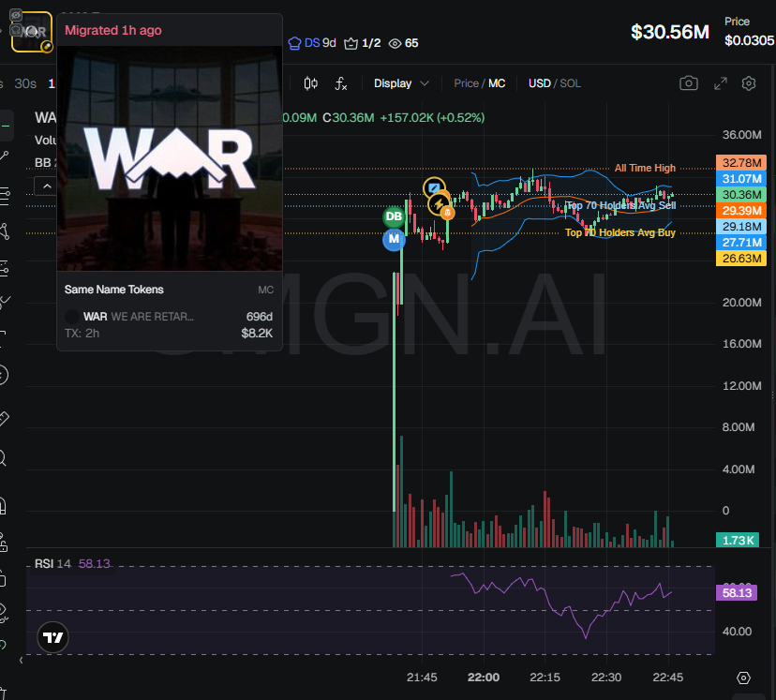Click the Same Name Tokens heading

(113, 290)
